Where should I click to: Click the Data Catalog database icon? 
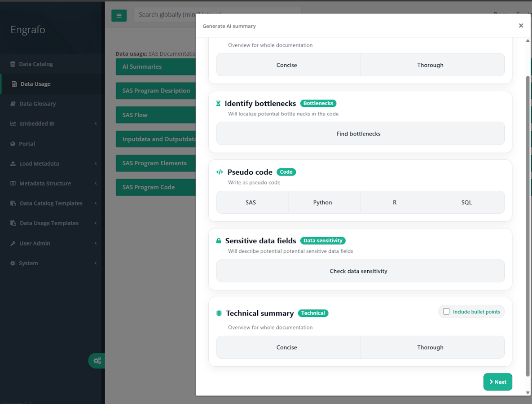(13, 64)
